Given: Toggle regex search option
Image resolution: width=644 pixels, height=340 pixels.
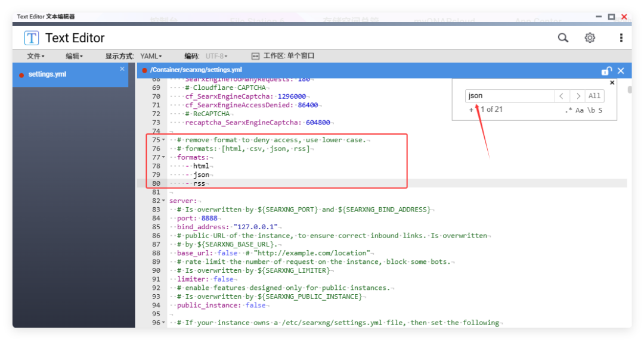Looking at the screenshot, I should click(568, 110).
